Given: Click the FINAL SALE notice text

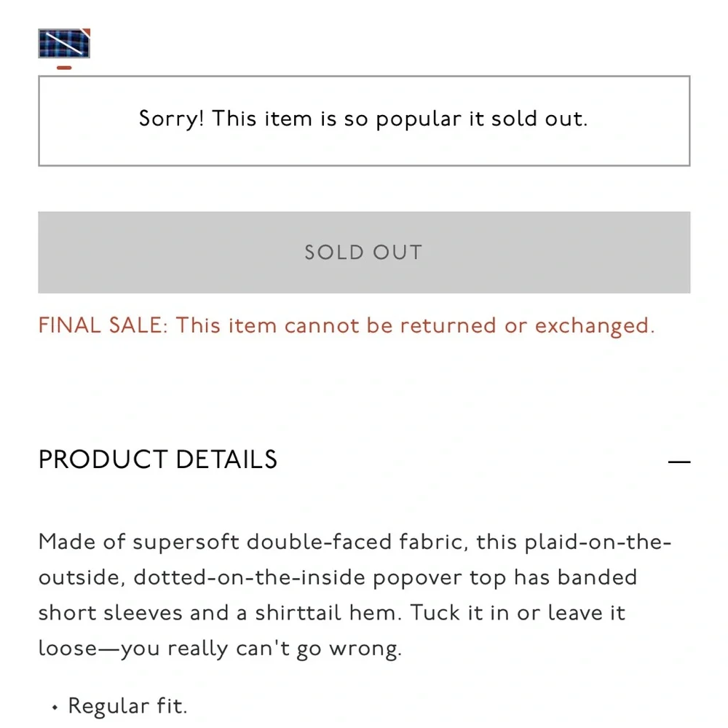Looking at the screenshot, I should (347, 325).
